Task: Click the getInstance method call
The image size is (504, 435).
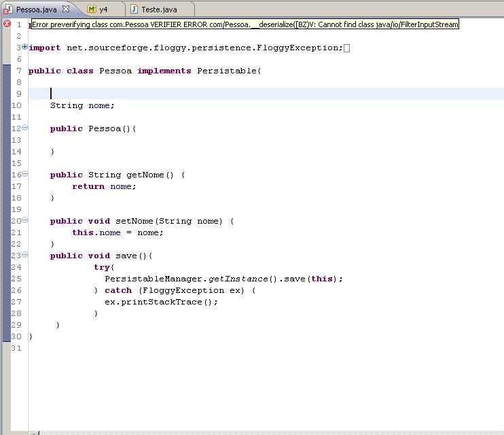Action: tap(238, 279)
